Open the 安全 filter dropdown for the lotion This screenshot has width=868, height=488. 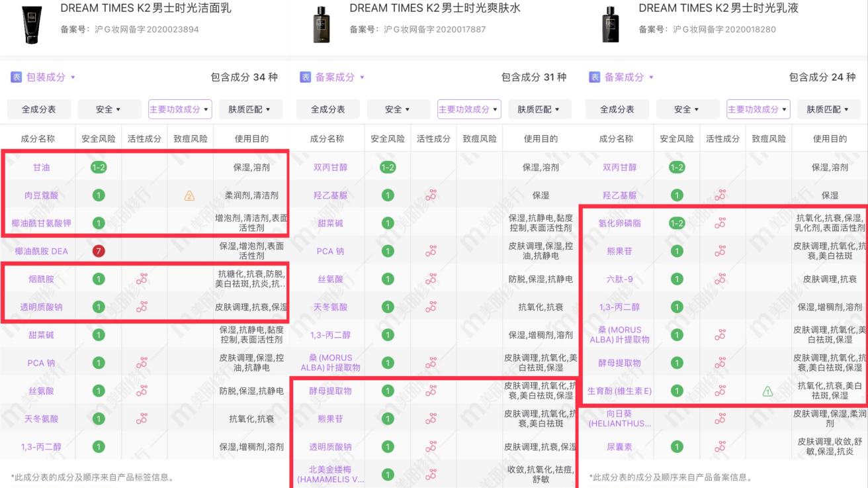pos(687,109)
